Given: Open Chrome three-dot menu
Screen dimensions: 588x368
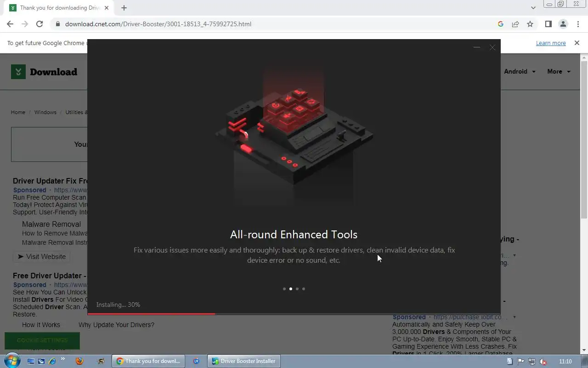Looking at the screenshot, I should [x=578, y=24].
